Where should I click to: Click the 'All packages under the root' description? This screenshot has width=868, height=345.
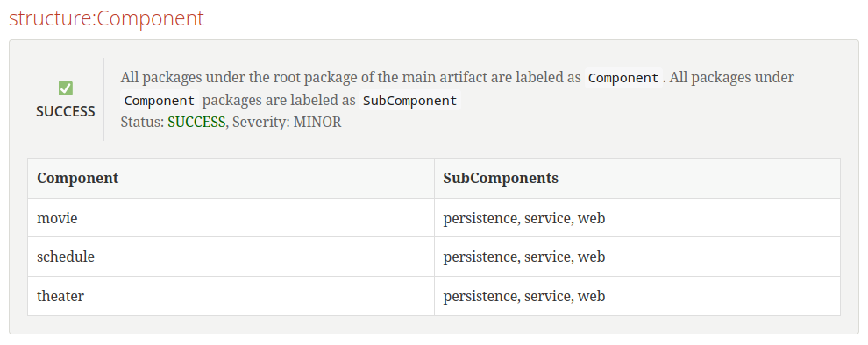point(351,77)
